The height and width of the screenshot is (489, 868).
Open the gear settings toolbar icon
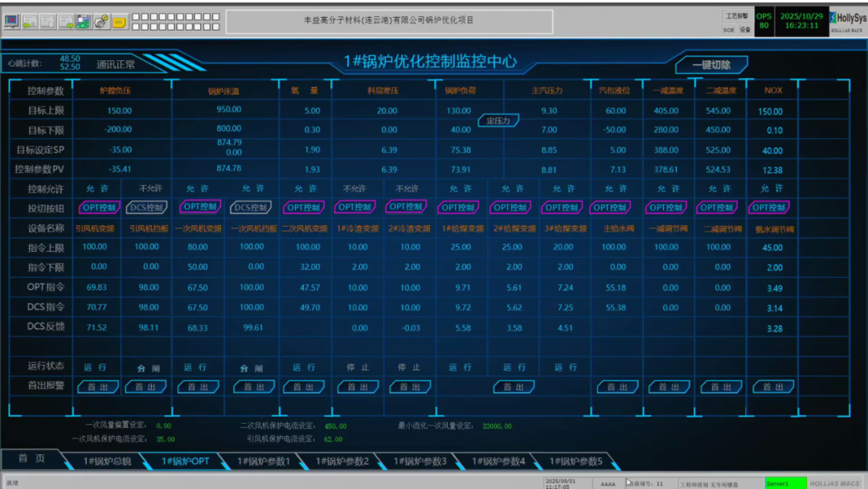[x=101, y=22]
